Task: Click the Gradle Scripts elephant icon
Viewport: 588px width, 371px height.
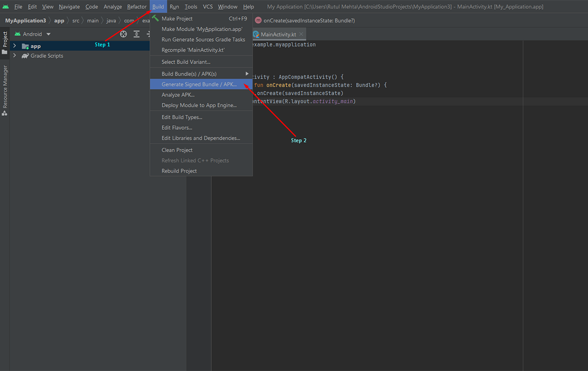Action: pyautogui.click(x=25, y=56)
